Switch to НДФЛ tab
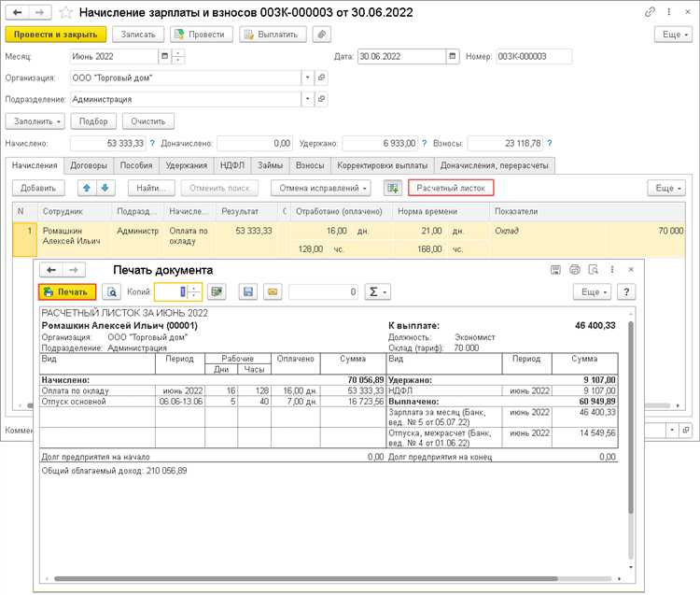Screen dimensions: 700x595 [x=232, y=165]
